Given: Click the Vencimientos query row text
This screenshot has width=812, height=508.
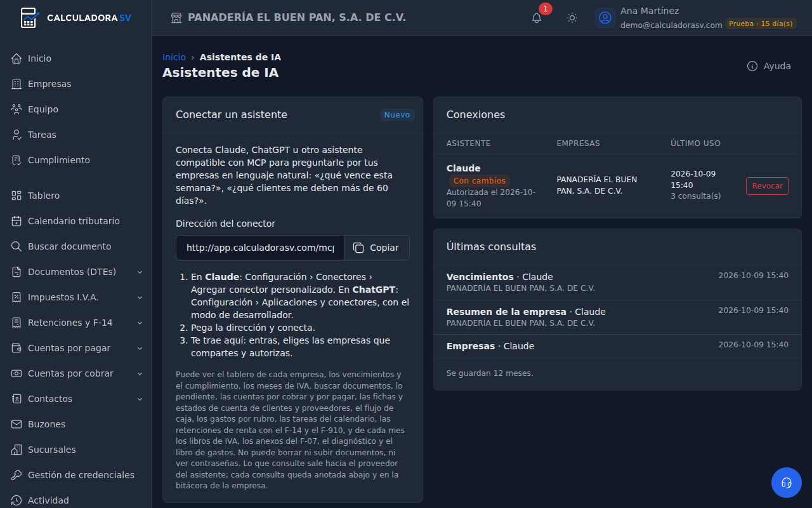Looking at the screenshot, I should tap(480, 277).
